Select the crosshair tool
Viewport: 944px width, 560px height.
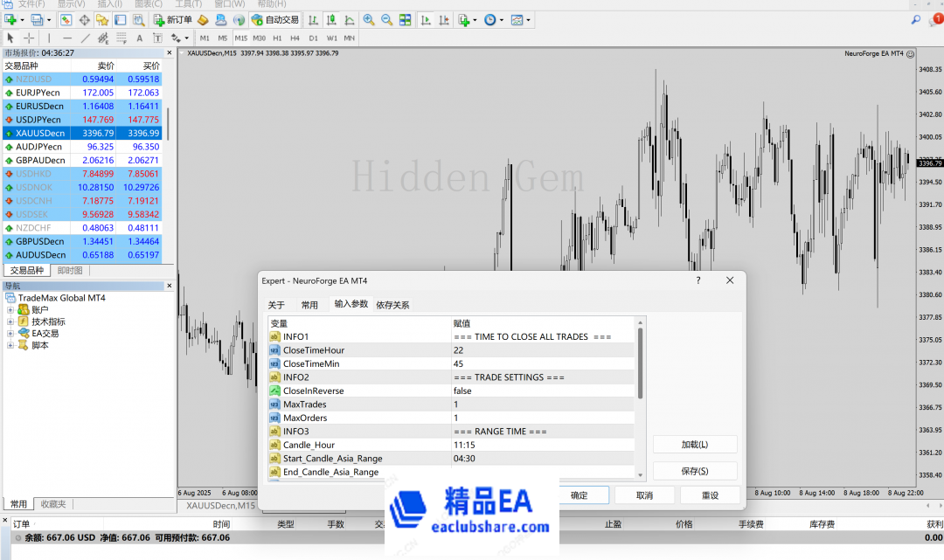[x=29, y=38]
